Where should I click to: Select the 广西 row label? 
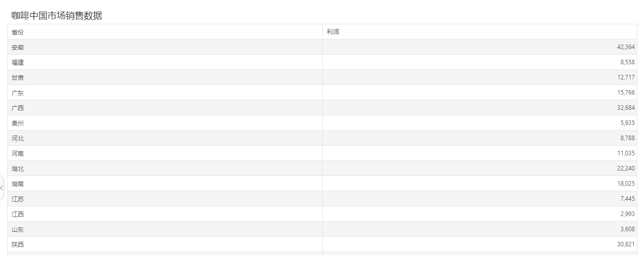click(18, 108)
